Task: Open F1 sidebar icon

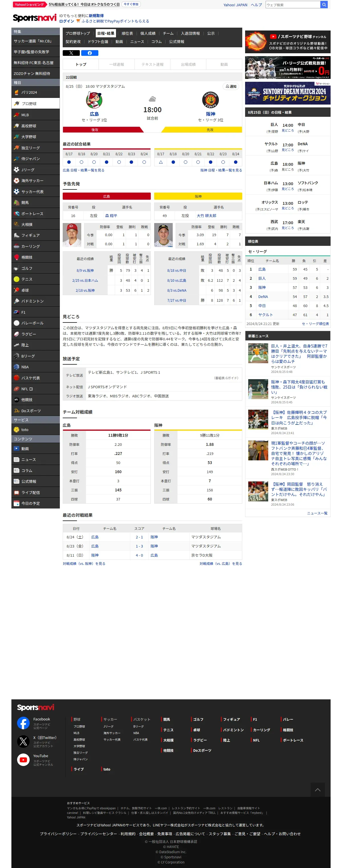Action: pos(17,312)
